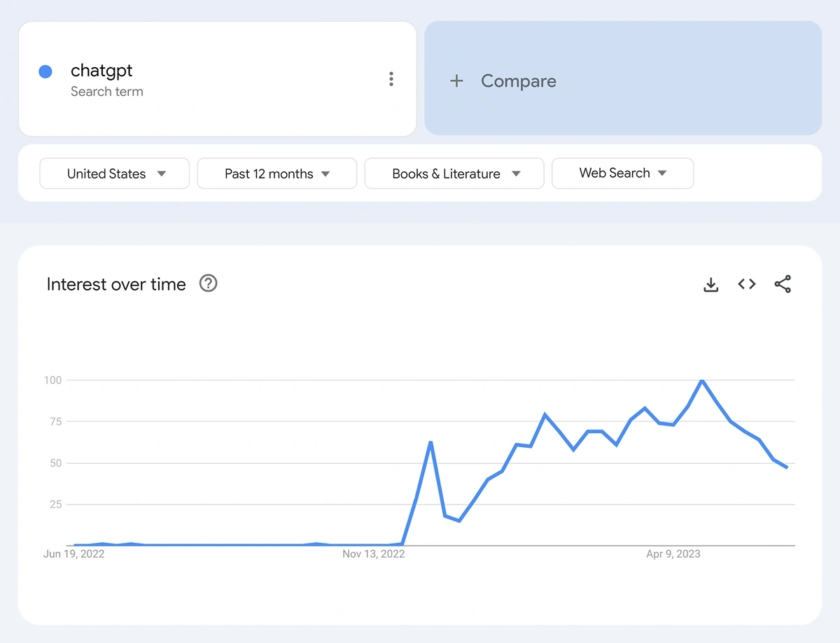The width and height of the screenshot is (840, 643).
Task: Click the Nov 13, 2022 axis label
Action: [374, 554]
